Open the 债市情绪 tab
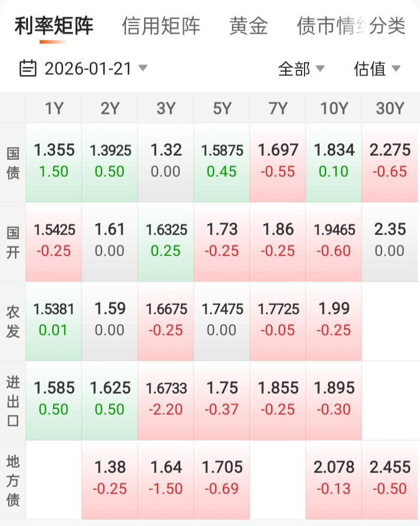The width and height of the screenshot is (420, 526). (x=324, y=26)
